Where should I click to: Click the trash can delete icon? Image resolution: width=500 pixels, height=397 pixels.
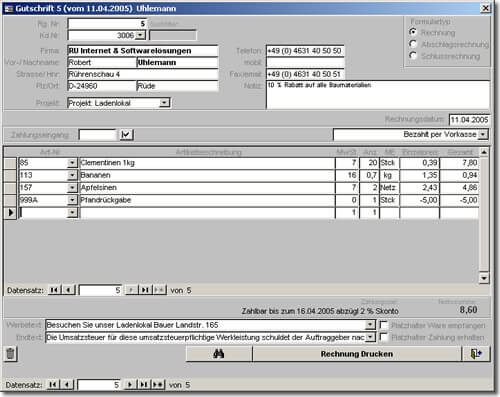(x=10, y=354)
